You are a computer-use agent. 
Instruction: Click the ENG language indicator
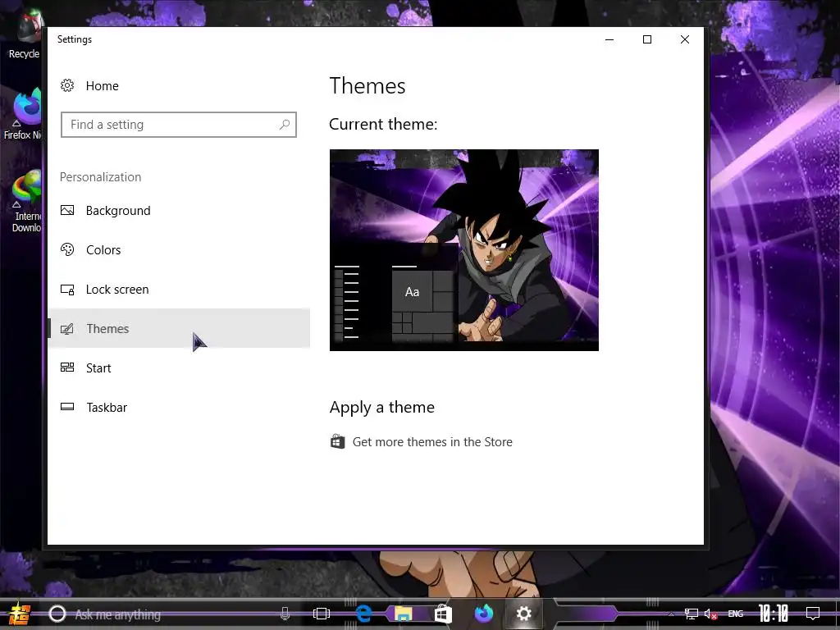(736, 614)
